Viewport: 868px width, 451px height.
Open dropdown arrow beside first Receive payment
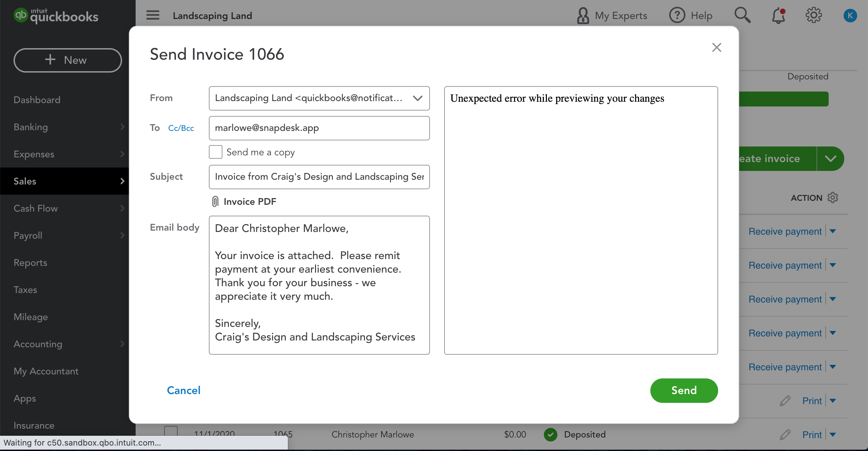[833, 231]
